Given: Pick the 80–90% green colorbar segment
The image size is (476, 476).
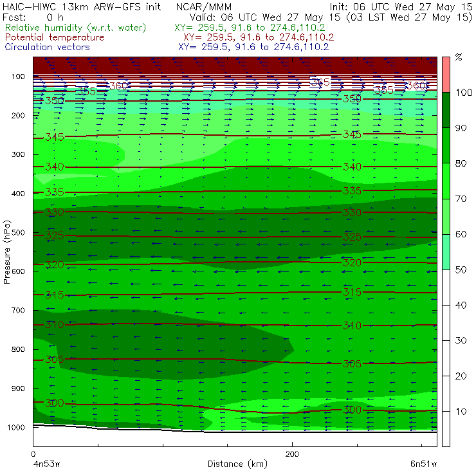Looking at the screenshot, I should click(x=446, y=145).
